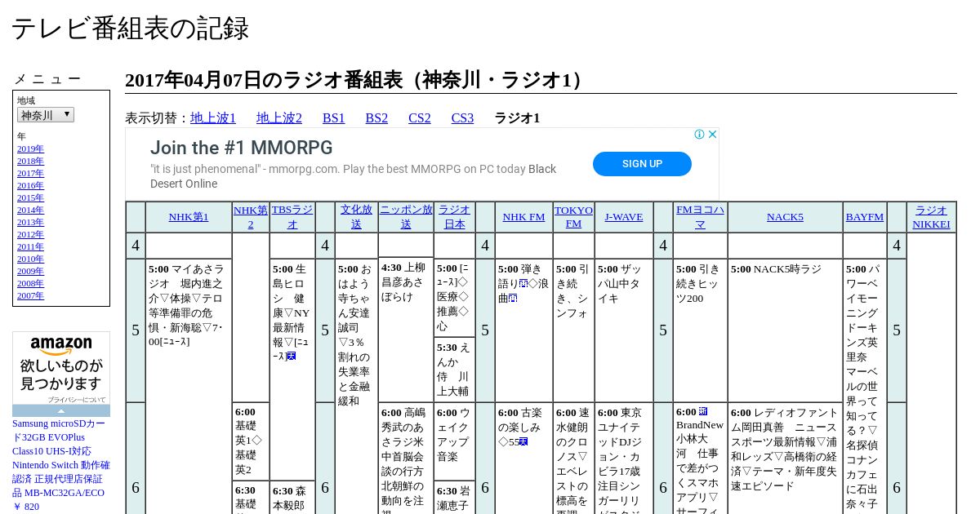Click the weather icon in NHK FM 6:00 listing
This screenshot has height=514, width=980.
click(x=523, y=441)
